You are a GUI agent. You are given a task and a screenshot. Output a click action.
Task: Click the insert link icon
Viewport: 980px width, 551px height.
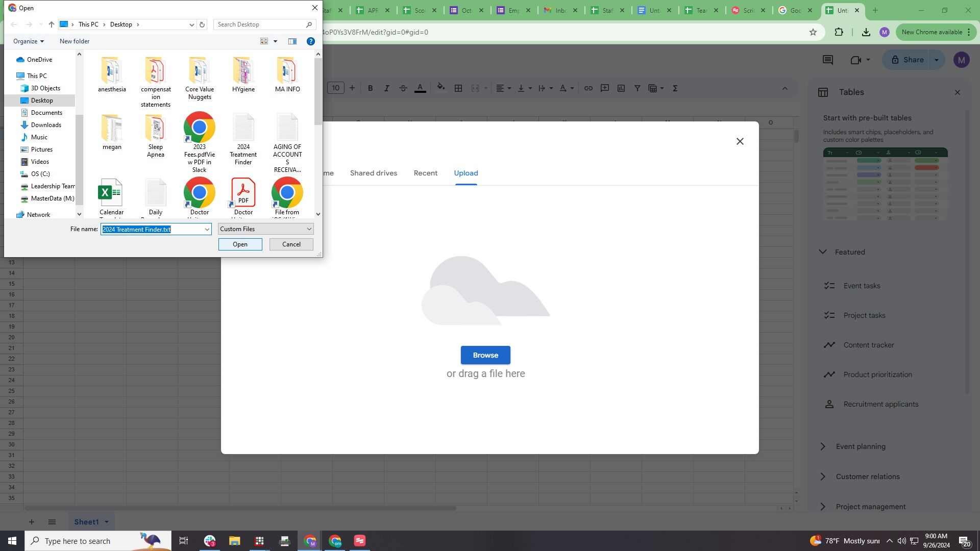click(x=588, y=88)
